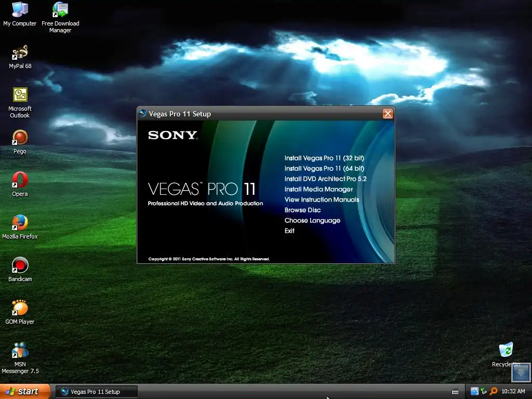Viewport: 532px width, 399px height.
Task: Choose Install Media Manager option
Action: 318,189
